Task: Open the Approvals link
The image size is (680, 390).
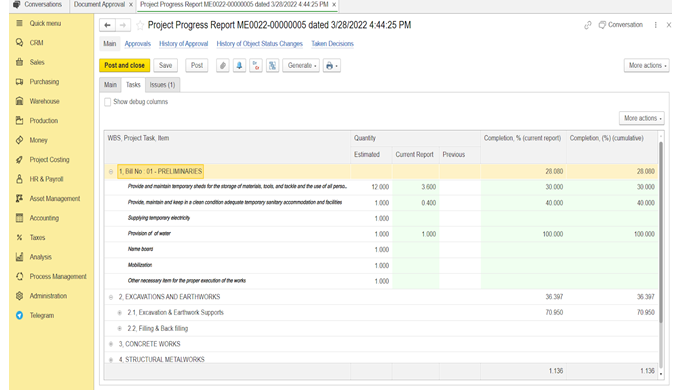Action: pos(137,44)
